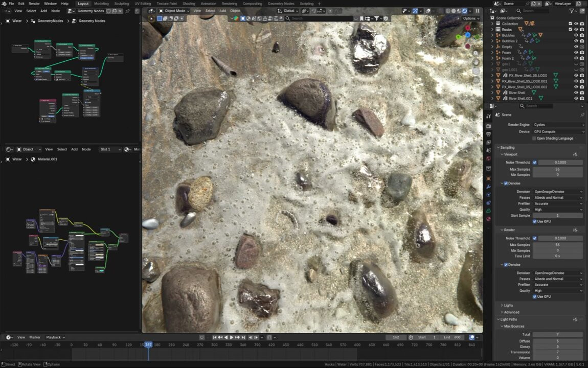Click the viewport zoom magnifier gizmo
The height and width of the screenshot is (368, 588).
pyautogui.click(x=476, y=53)
